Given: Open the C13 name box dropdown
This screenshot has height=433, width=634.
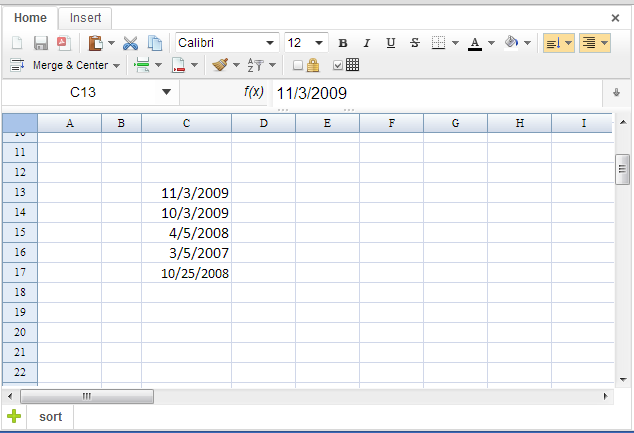Looking at the screenshot, I should 166,92.
